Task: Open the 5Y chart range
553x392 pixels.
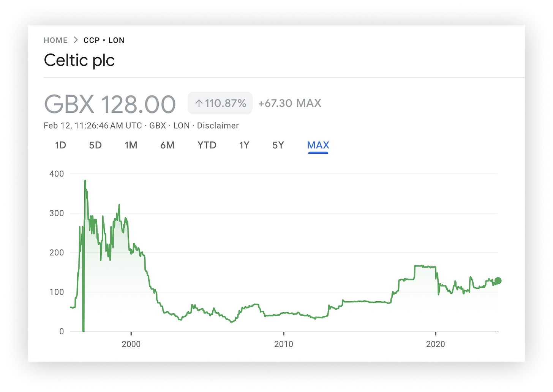Action: coord(278,145)
